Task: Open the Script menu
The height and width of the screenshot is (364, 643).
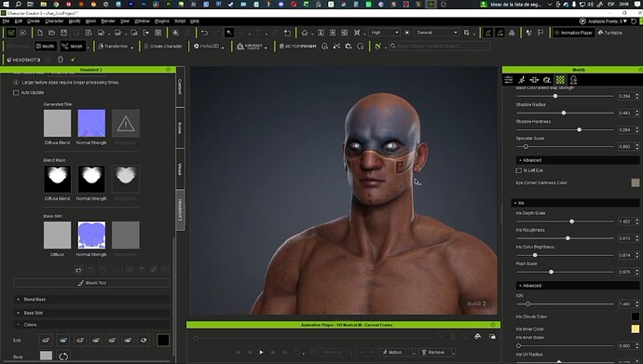Action: [x=180, y=20]
